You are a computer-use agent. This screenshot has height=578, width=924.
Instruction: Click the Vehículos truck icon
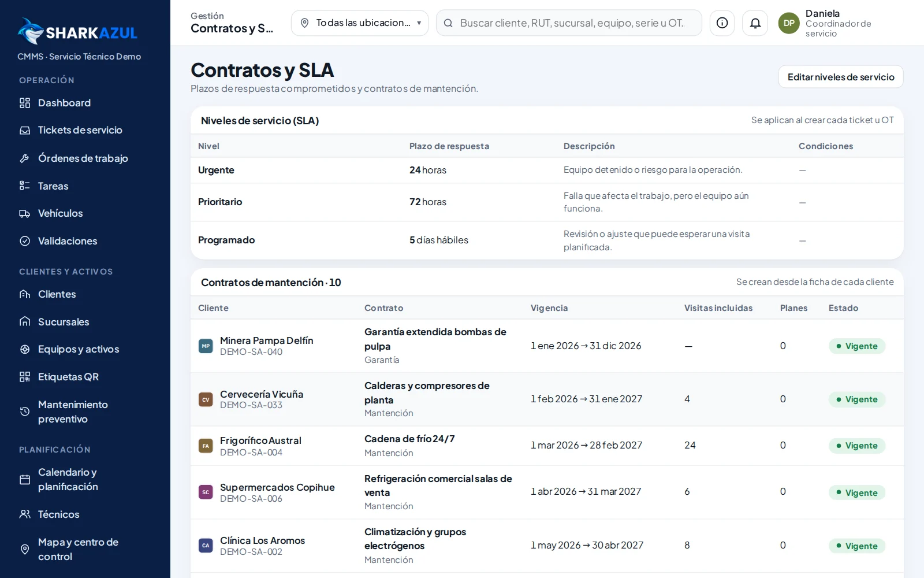(x=25, y=213)
